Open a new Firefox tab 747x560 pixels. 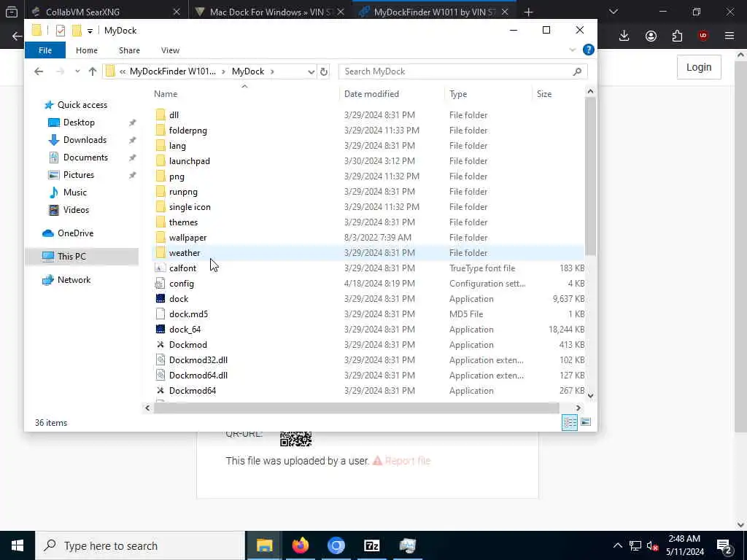(x=528, y=12)
